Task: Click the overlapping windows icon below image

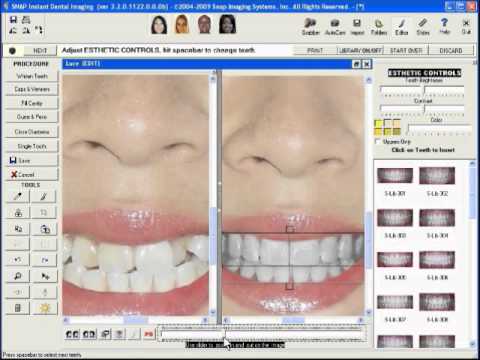Action: click(x=105, y=334)
